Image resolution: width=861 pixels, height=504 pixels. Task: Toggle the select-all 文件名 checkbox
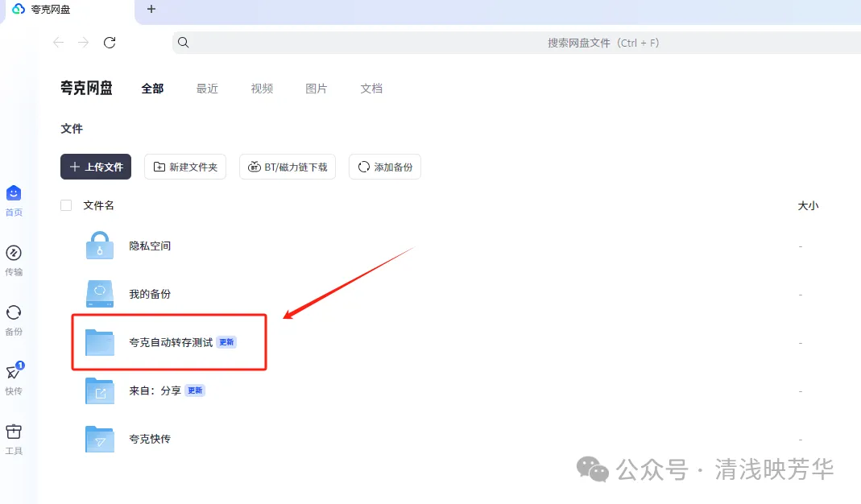66,205
